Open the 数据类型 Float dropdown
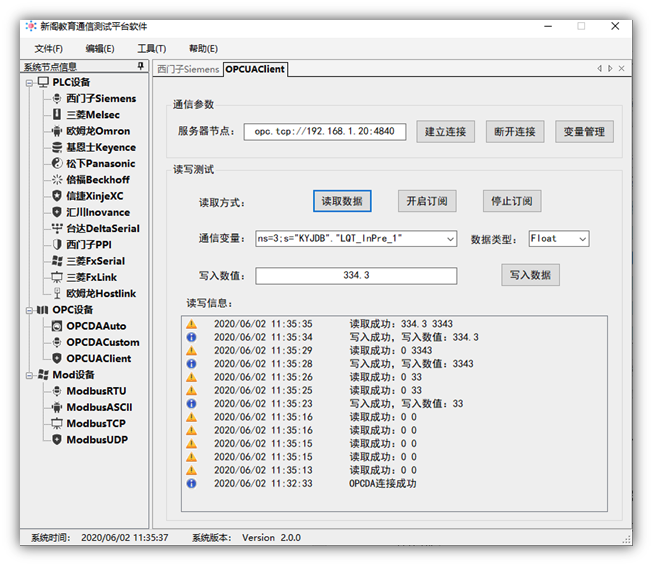The image size is (653, 566). click(583, 239)
